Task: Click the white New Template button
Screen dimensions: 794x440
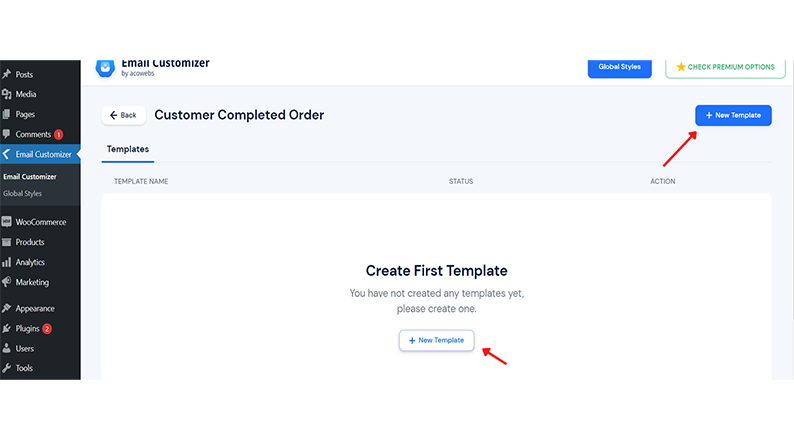Action: pyautogui.click(x=436, y=340)
